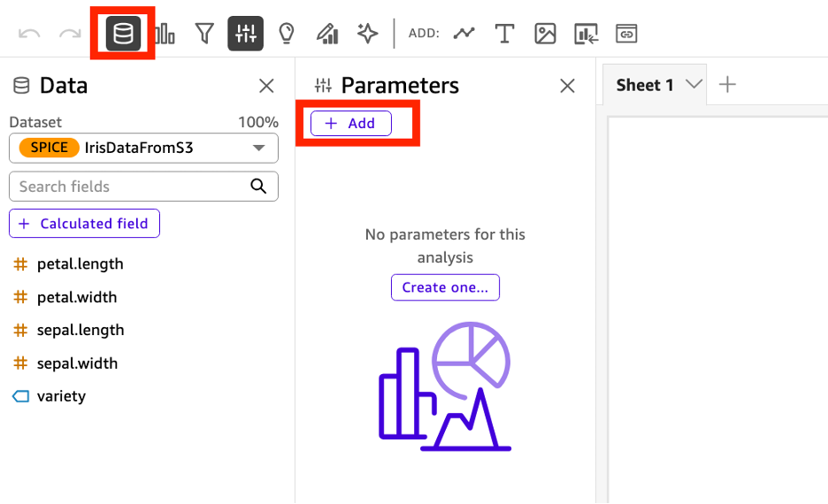Add a line chart visual
Image resolution: width=828 pixels, height=504 pixels.
tap(464, 34)
